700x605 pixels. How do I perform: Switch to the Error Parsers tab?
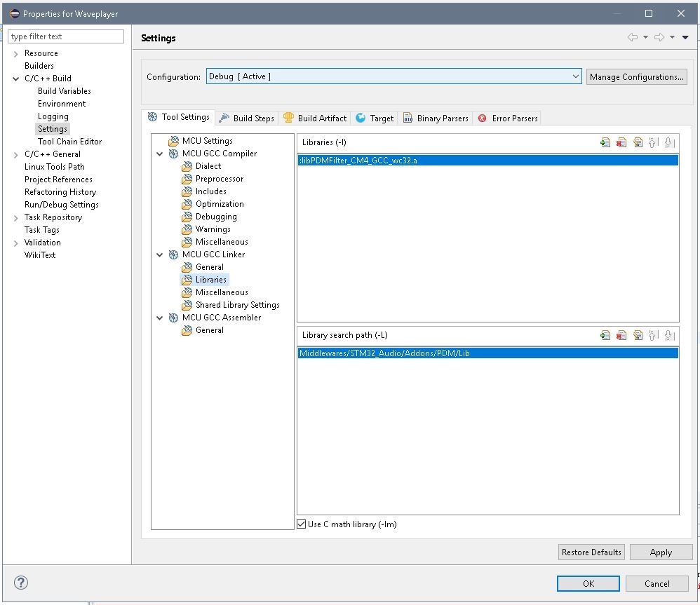508,118
